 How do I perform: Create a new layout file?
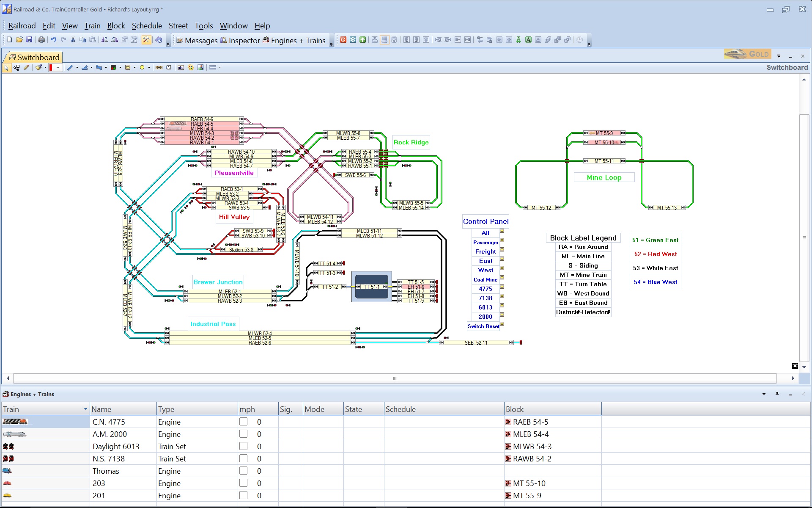[x=9, y=40]
